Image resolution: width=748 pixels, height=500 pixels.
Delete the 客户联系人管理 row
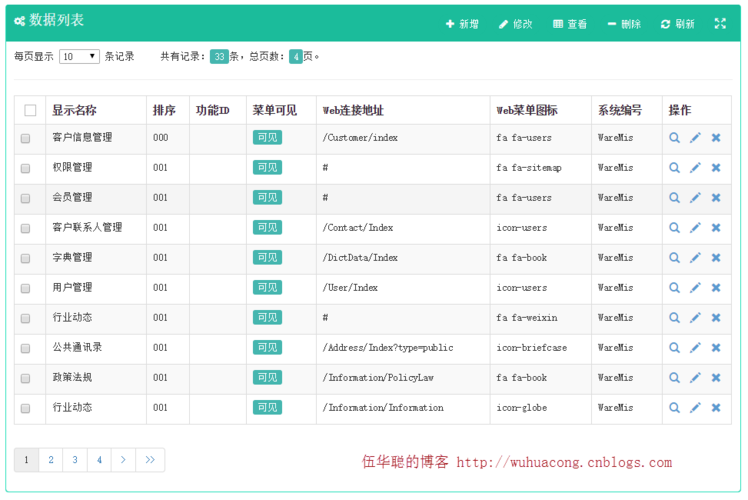pos(716,228)
